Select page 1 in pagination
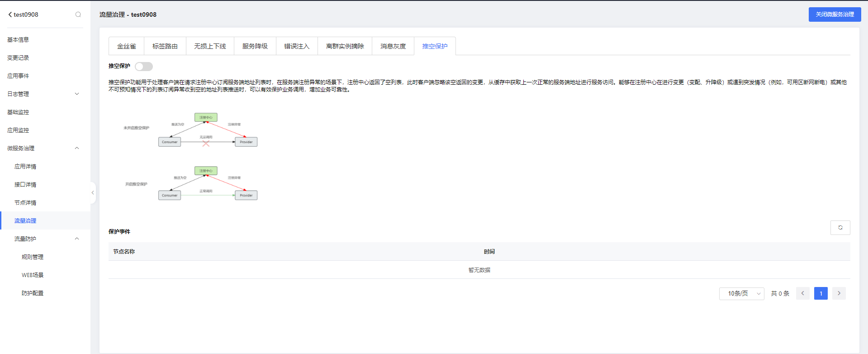 (x=821, y=293)
